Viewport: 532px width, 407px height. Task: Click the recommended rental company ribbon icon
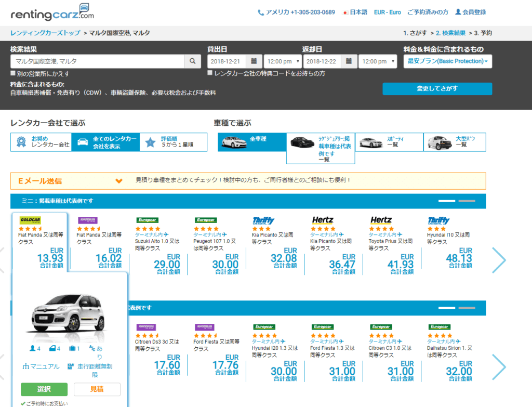[x=21, y=142]
